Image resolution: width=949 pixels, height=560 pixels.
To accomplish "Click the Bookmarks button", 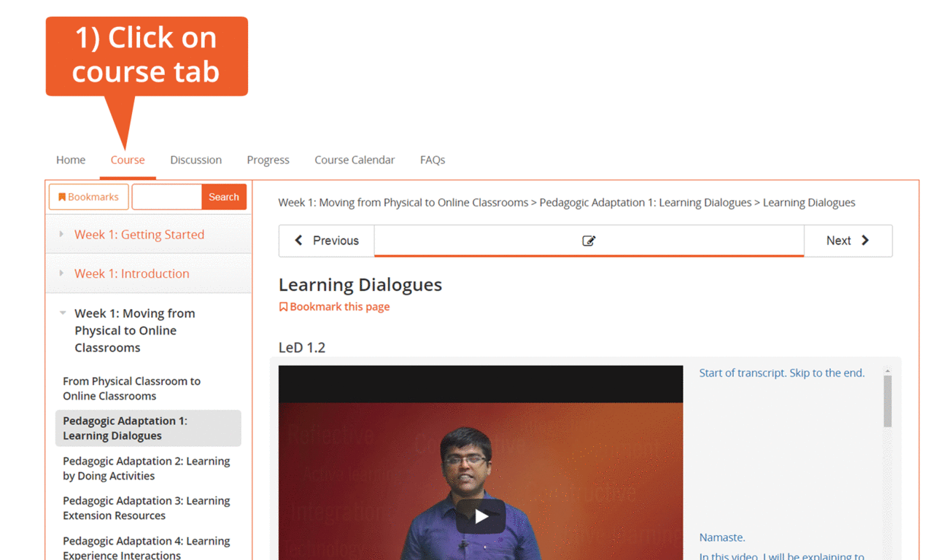I will [89, 197].
